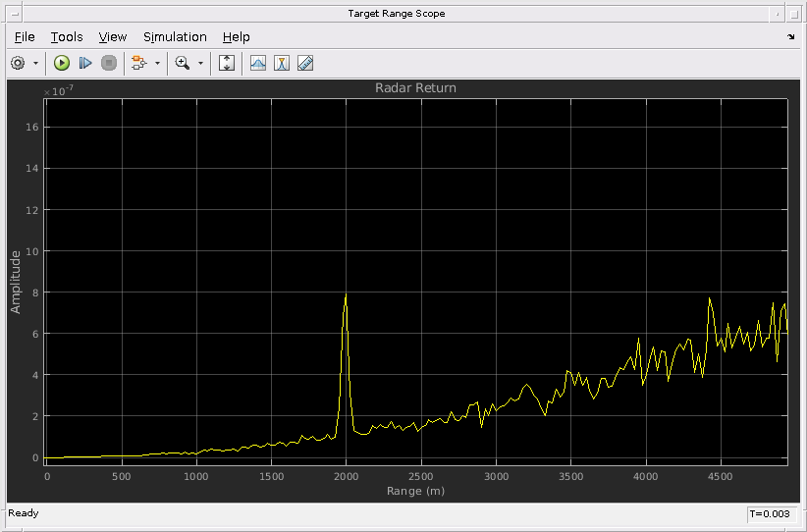
Task: Click the x-axis tick label 4500
Action: 720,476
